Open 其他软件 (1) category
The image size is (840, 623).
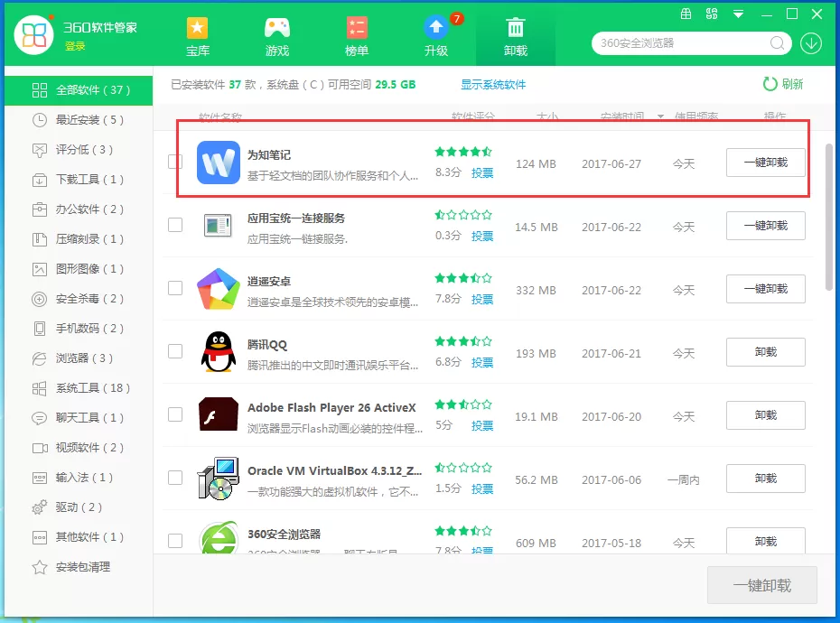tap(79, 536)
